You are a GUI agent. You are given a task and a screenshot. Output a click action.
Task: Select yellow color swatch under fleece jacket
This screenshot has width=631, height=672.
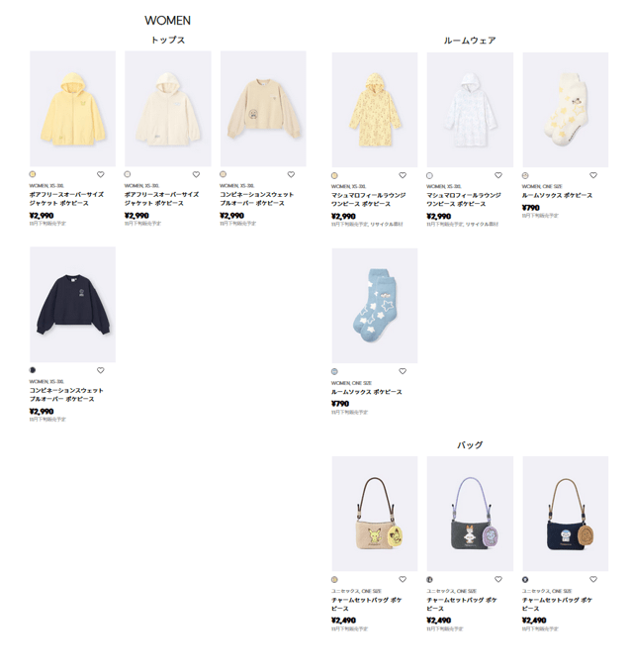pyautogui.click(x=32, y=174)
